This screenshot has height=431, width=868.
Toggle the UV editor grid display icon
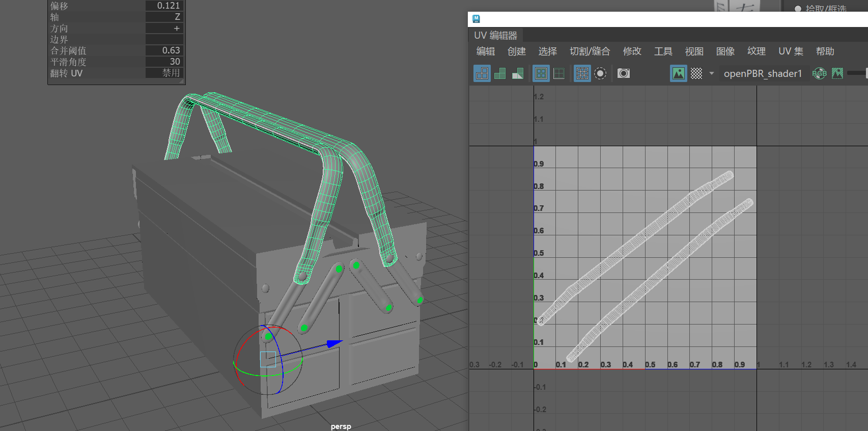[582, 73]
